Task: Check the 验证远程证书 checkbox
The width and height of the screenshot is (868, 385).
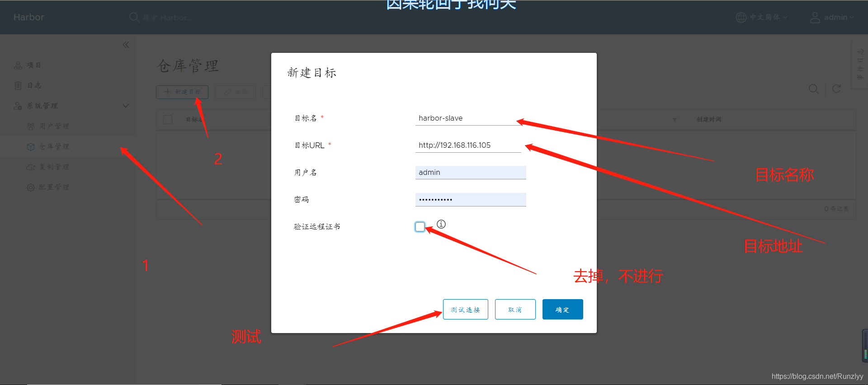Action: (420, 227)
